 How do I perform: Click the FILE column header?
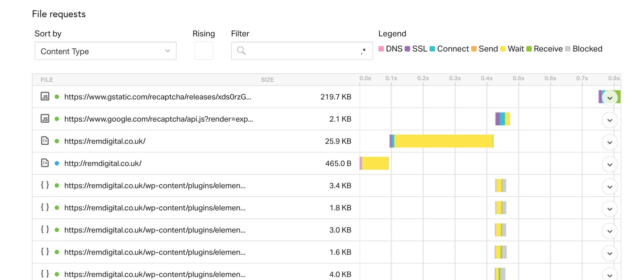click(47, 80)
